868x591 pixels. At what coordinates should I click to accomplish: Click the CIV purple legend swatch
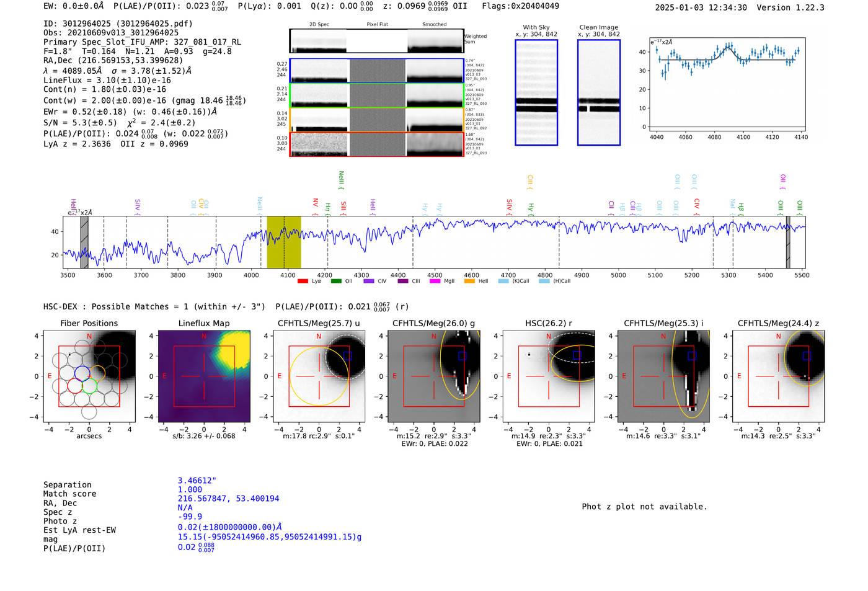[x=369, y=281]
